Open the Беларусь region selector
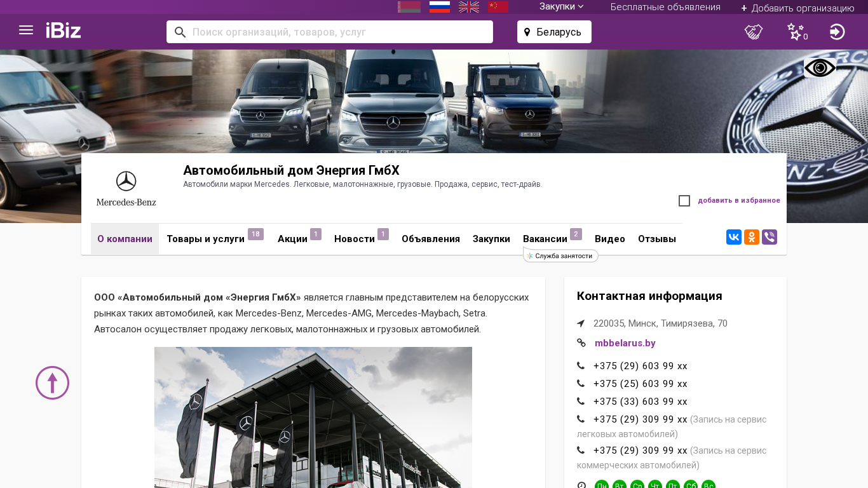This screenshot has height=488, width=868. [554, 32]
